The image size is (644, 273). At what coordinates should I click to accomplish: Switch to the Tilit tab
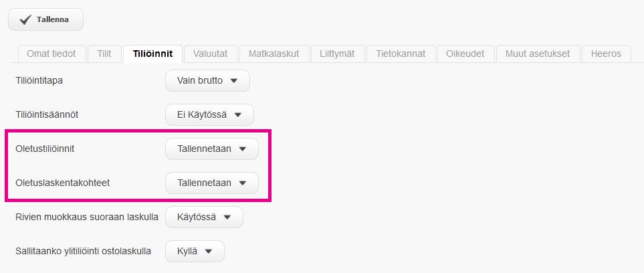click(104, 54)
